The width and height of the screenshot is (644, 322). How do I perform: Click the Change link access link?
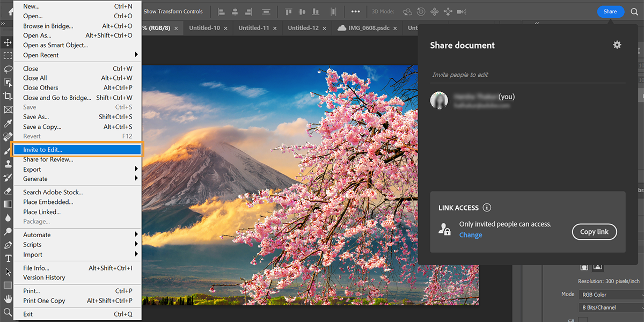click(x=471, y=235)
